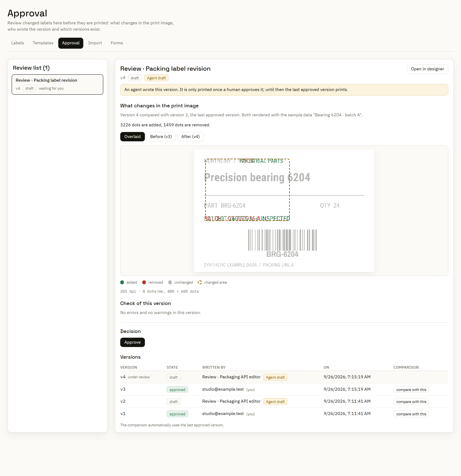461x476 pixels.
Task: Click the label print preview image
Action: pos(284,210)
